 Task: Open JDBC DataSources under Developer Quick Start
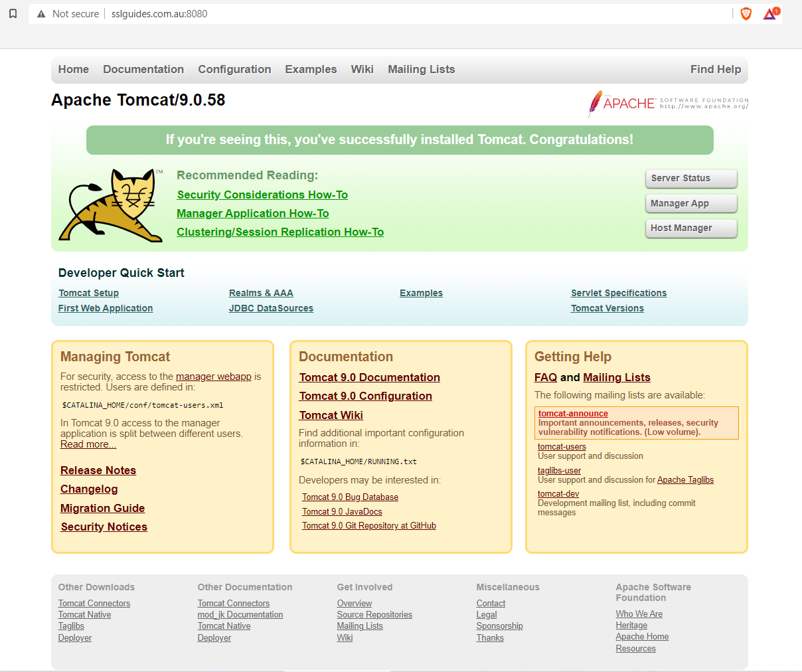click(x=271, y=307)
